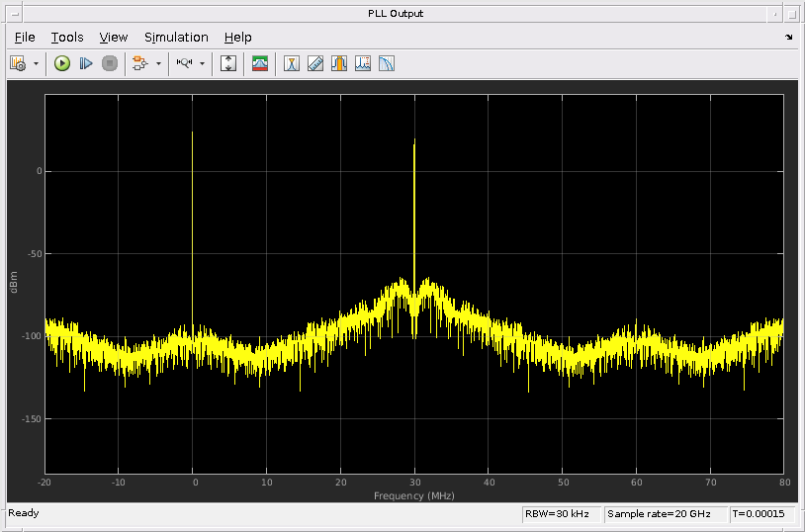The height and width of the screenshot is (532, 805).
Task: Open the Spectrum Settings panel
Action: click(x=260, y=63)
